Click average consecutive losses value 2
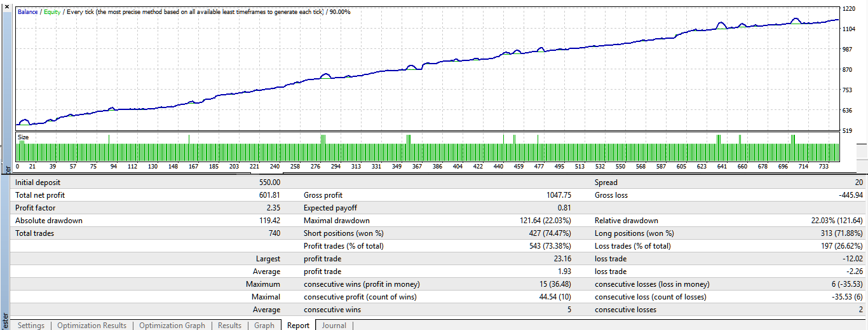This screenshot has height=330, width=868. (x=861, y=310)
